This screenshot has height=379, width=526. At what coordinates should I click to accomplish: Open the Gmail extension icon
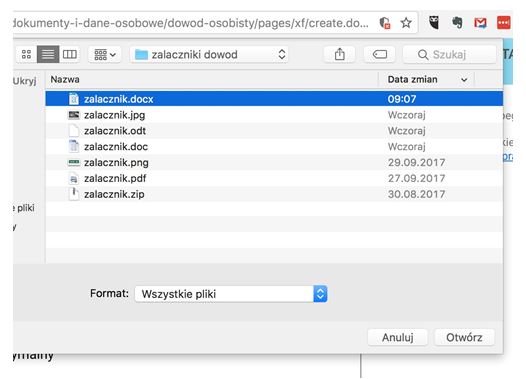tap(480, 23)
